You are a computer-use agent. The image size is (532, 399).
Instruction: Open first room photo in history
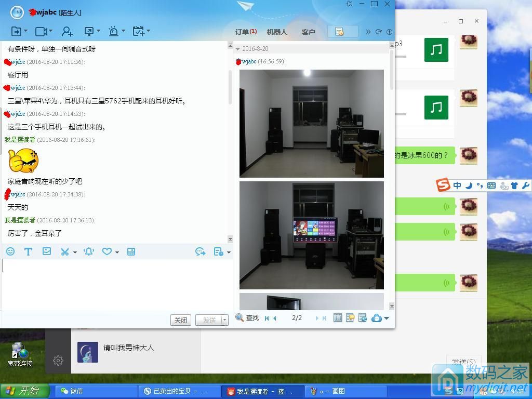pyautogui.click(x=312, y=124)
